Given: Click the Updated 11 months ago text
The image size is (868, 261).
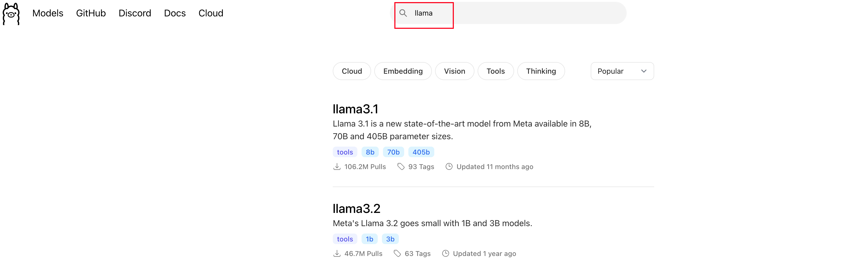Looking at the screenshot, I should click(x=495, y=167).
